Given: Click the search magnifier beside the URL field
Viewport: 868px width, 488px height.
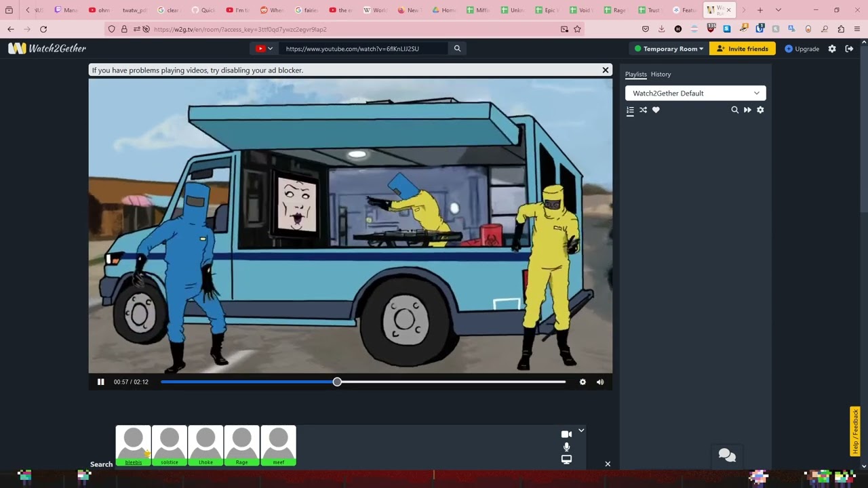Looking at the screenshot, I should click(457, 49).
